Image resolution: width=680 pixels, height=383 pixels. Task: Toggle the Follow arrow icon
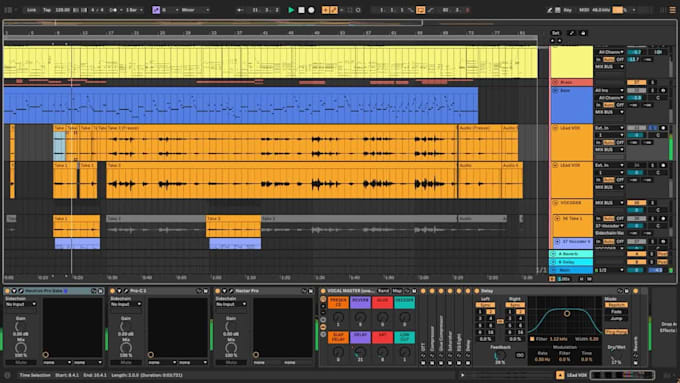click(240, 10)
